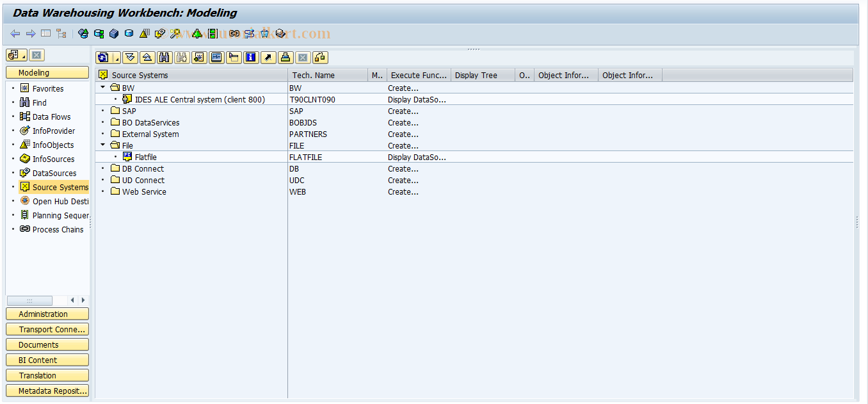
Task: Collapse the BW folder node
Action: [103, 88]
